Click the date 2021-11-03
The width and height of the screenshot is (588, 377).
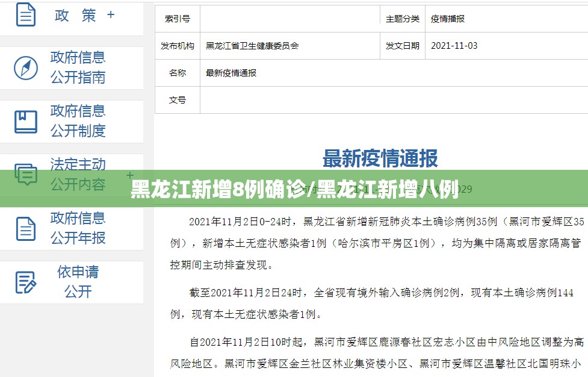click(454, 46)
